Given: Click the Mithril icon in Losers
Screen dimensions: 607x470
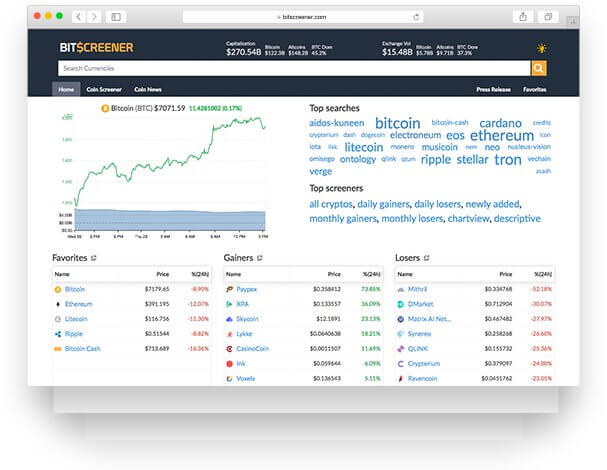Looking at the screenshot, I should pos(401,289).
